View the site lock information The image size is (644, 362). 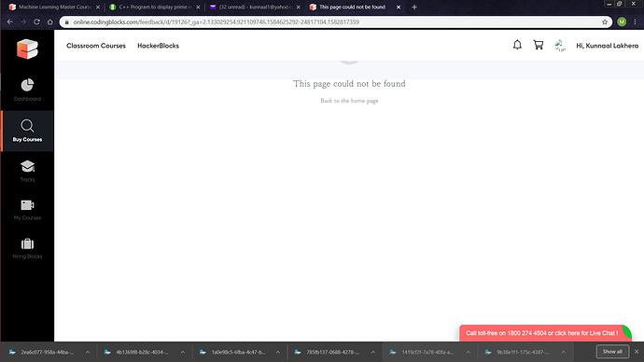[x=67, y=22]
